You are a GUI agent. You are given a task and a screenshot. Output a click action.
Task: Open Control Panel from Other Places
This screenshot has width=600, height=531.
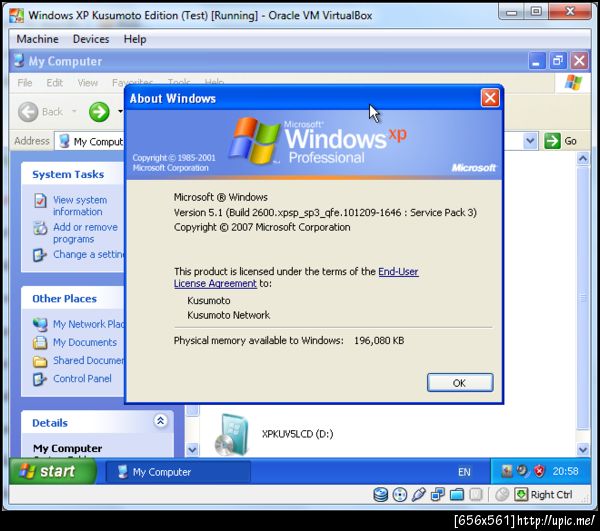[x=82, y=378]
